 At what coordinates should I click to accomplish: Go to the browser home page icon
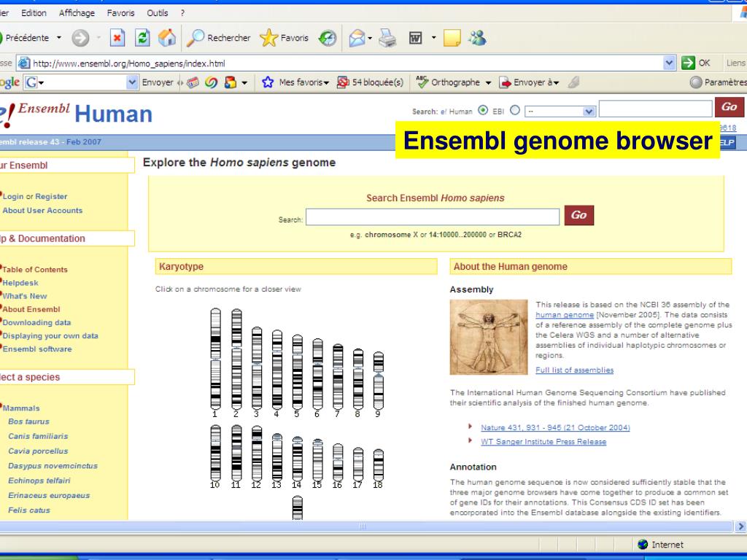(x=167, y=38)
